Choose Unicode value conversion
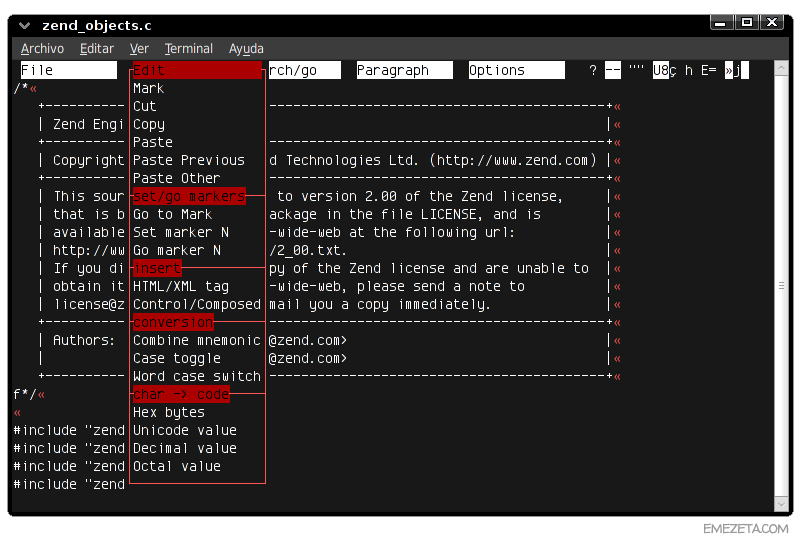Image resolution: width=800 pixels, height=541 pixels. [x=185, y=430]
